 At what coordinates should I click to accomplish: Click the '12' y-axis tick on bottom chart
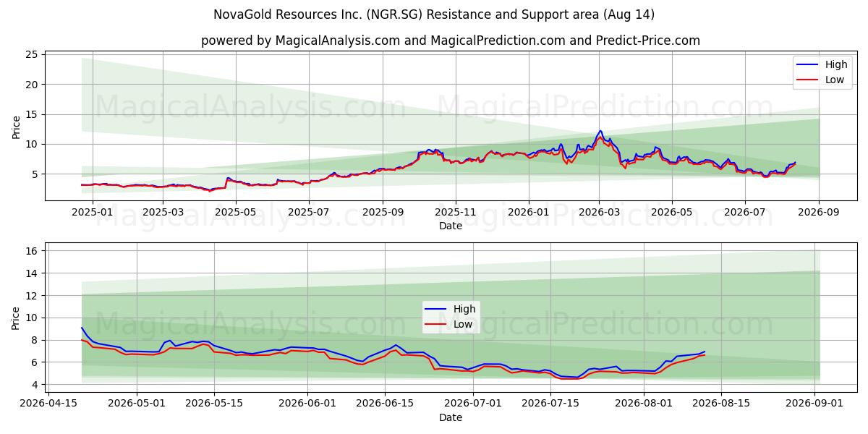32,295
